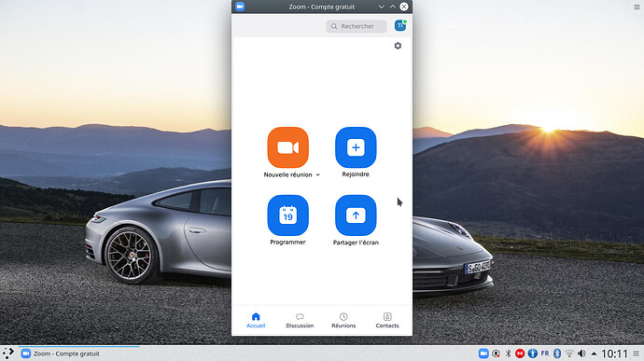Expand Nouvelle réunion options arrow
Image resolution: width=644 pixels, height=361 pixels.
318,174
